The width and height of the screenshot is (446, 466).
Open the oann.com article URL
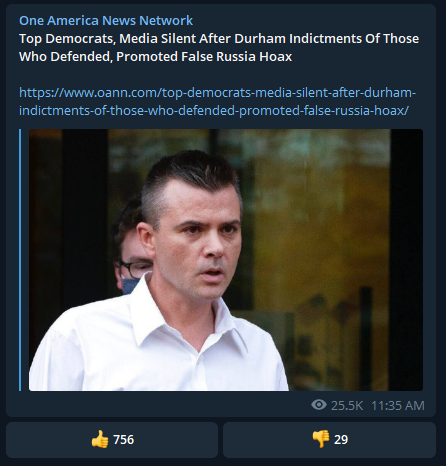pyautogui.click(x=217, y=101)
